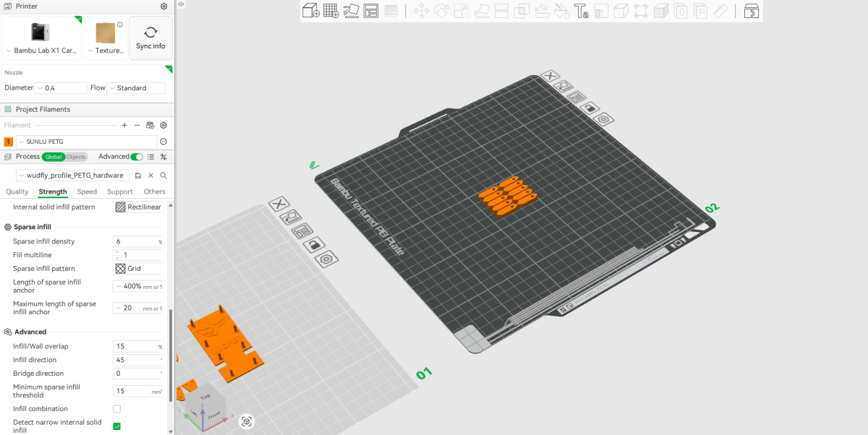The height and width of the screenshot is (435, 868).
Task: Open plate 02 settings hexagon icon
Action: pyautogui.click(x=605, y=119)
